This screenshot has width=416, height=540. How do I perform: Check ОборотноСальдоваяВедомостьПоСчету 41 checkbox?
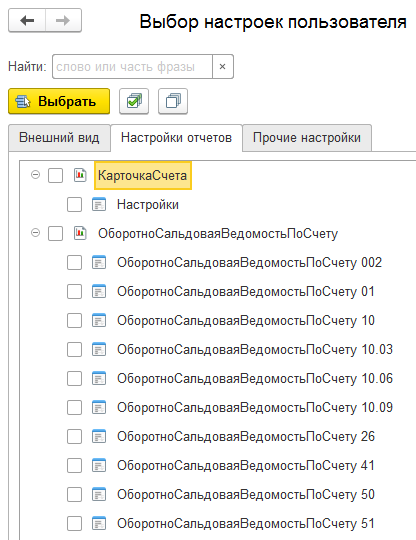point(74,465)
